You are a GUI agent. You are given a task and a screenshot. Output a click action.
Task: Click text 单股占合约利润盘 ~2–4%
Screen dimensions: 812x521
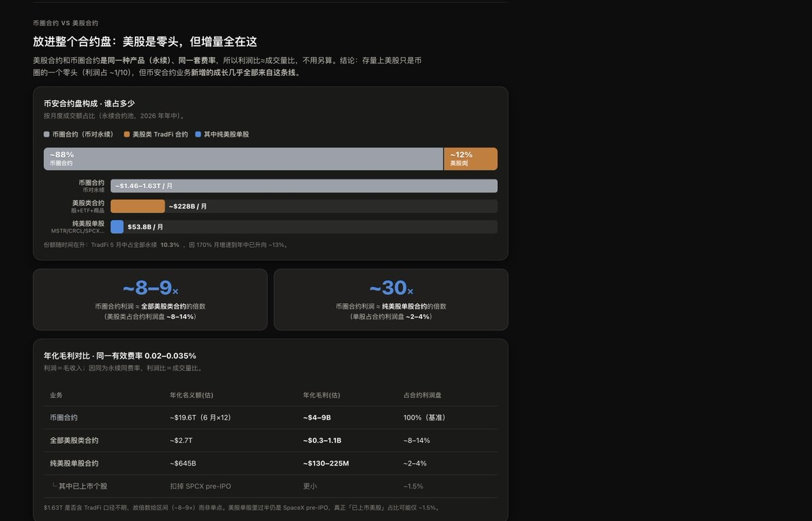tap(391, 317)
